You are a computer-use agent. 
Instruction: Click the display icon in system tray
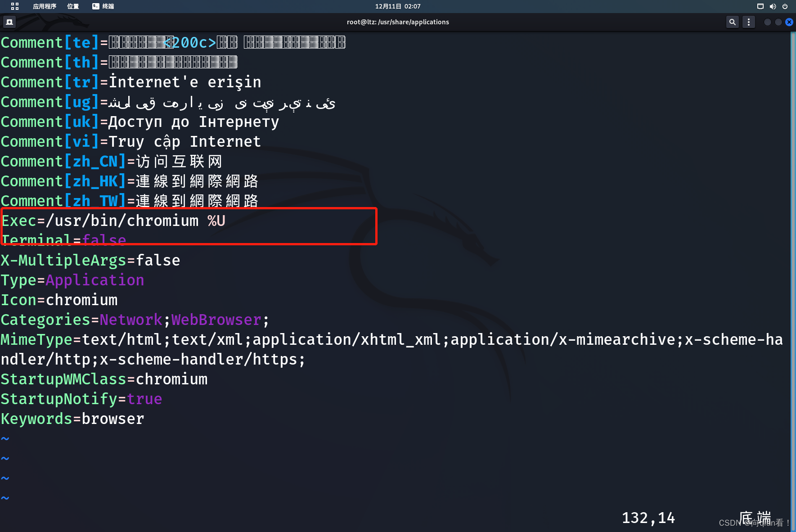point(760,6)
